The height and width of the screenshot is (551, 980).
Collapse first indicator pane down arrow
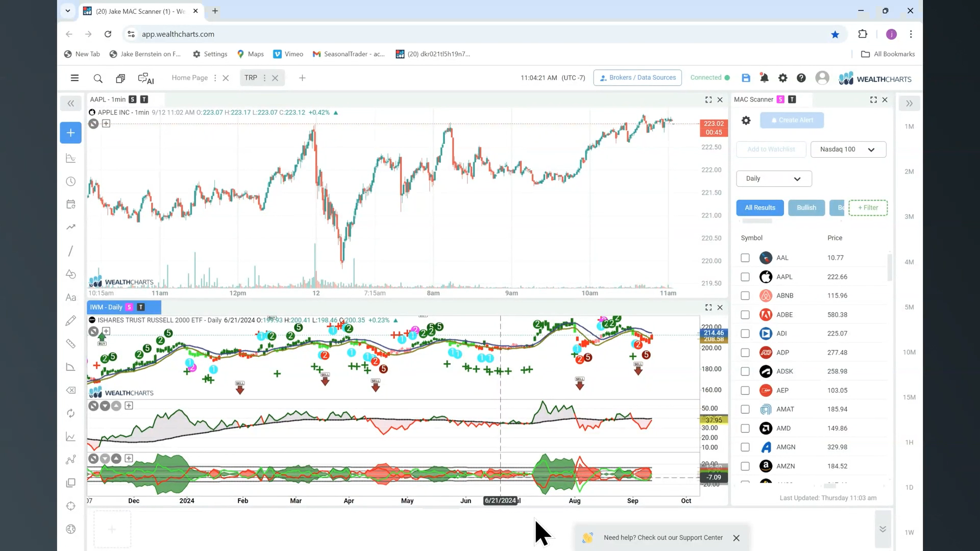click(105, 406)
